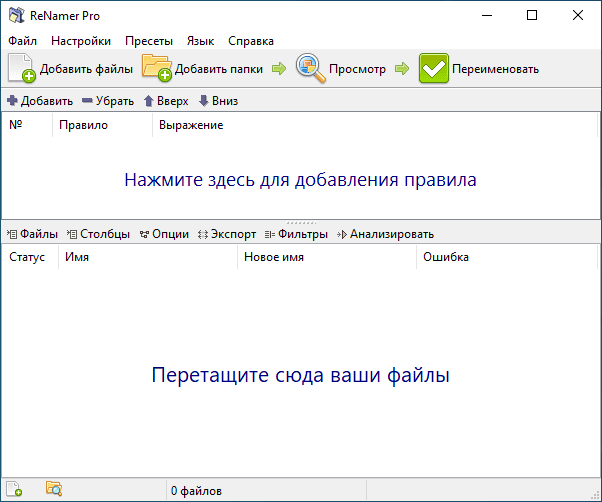This screenshot has height=502, width=602.
Task: Close the ReNamer Pro window
Action: (x=578, y=15)
